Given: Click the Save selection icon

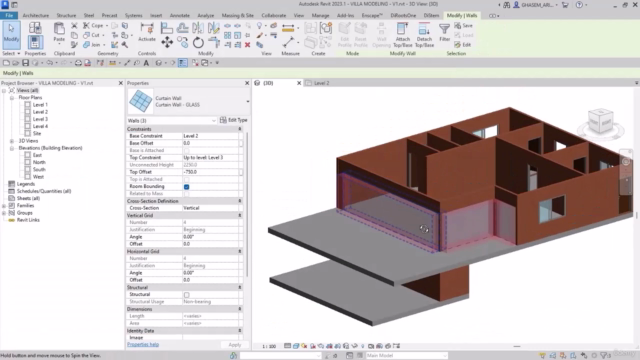Looking at the screenshot, I should point(463,25).
